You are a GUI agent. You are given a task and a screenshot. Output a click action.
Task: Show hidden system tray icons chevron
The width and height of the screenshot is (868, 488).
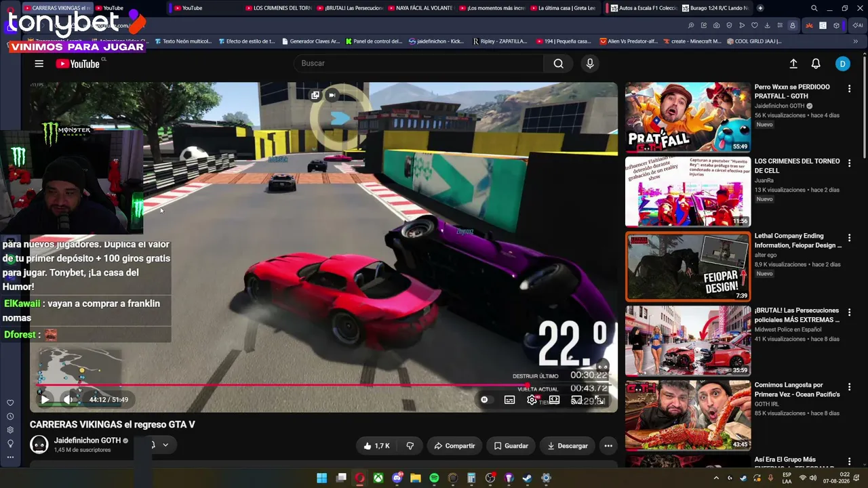click(x=717, y=478)
